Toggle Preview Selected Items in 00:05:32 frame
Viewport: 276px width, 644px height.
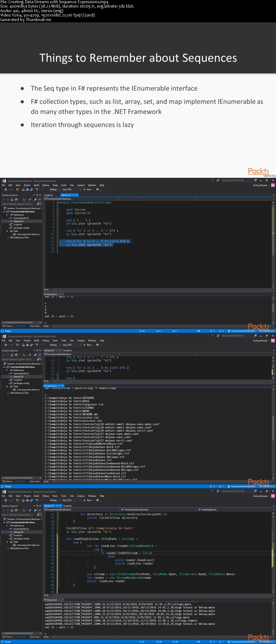(39, 355)
